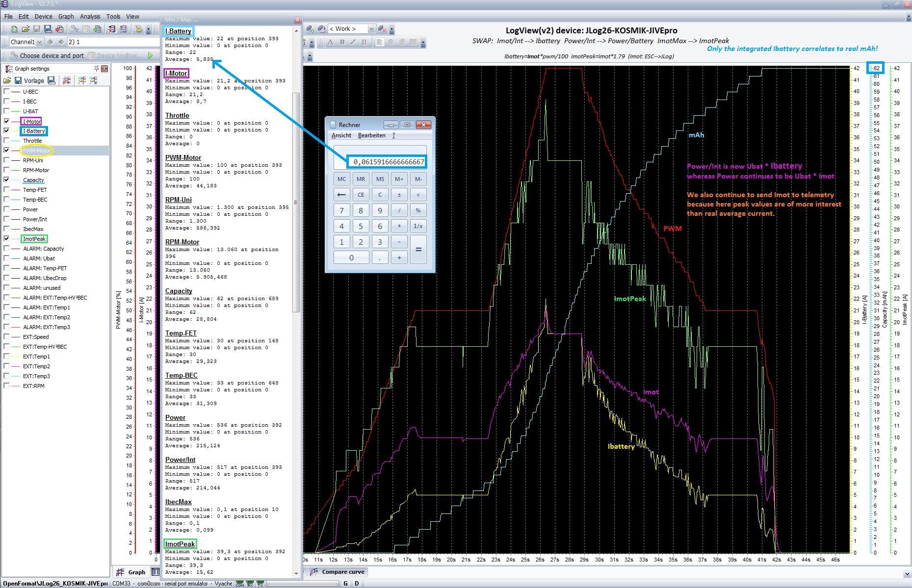Expand the main toolbar overflow arrow
Screen dimensions: 912x588
[x=148, y=30]
